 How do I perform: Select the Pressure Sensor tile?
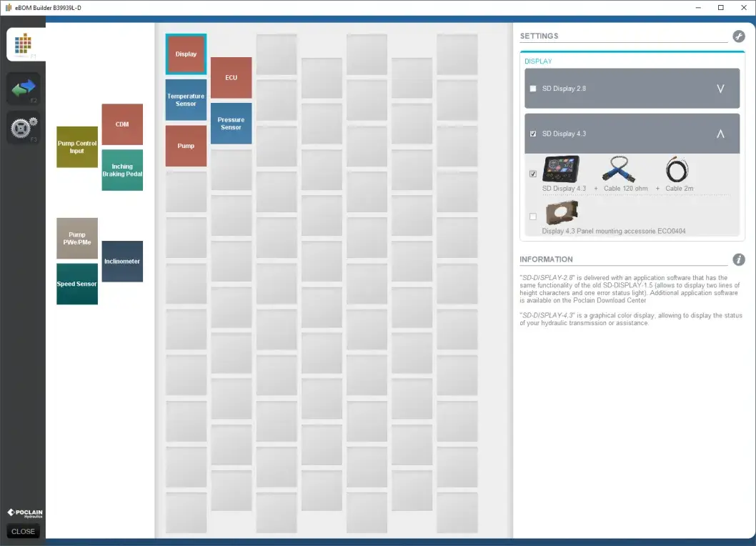(x=231, y=124)
